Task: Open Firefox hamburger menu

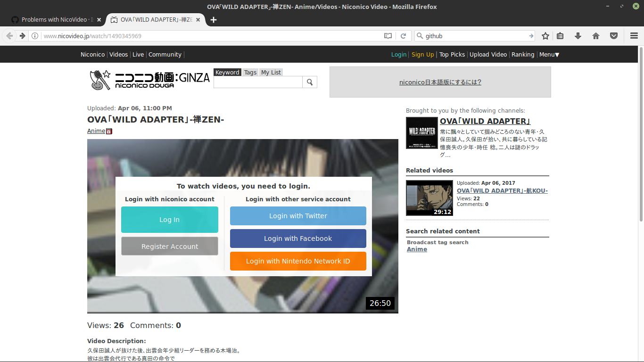Action: [x=634, y=36]
